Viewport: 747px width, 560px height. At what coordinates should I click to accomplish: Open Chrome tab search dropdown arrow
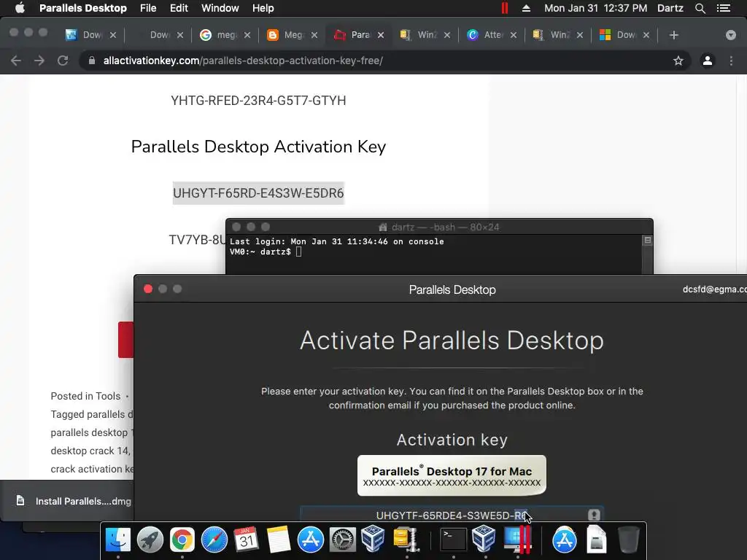coord(731,35)
